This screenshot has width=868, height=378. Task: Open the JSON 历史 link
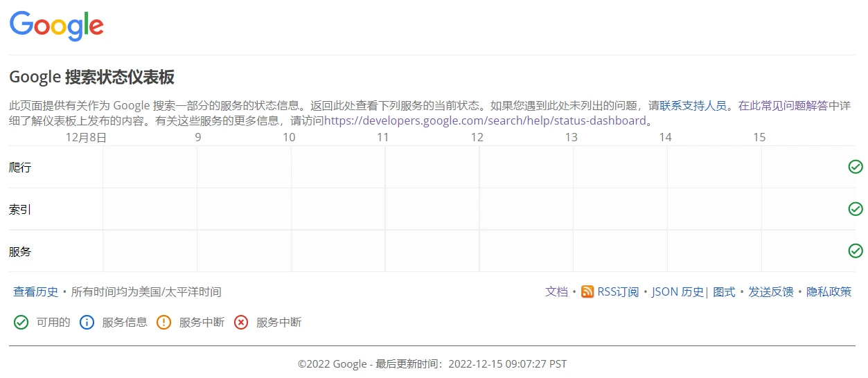677,292
